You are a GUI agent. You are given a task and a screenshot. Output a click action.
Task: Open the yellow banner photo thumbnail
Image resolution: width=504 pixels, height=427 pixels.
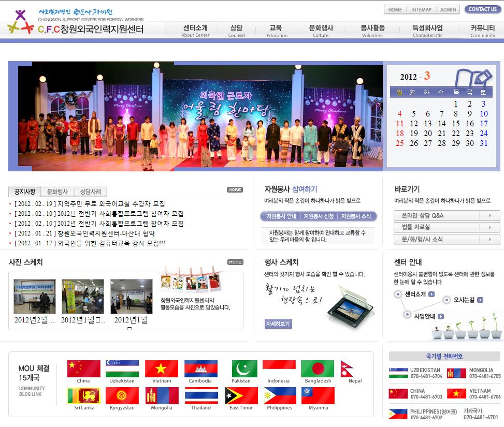click(82, 296)
